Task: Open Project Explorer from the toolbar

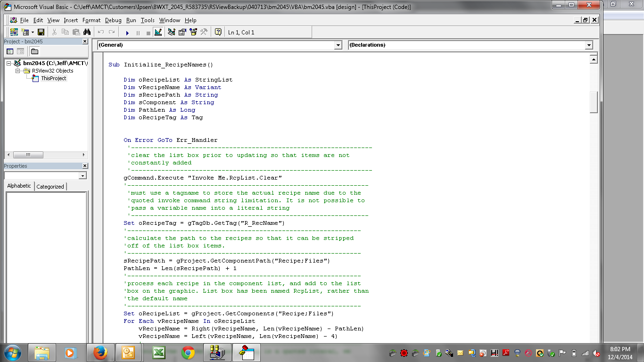Action: pos(172,32)
